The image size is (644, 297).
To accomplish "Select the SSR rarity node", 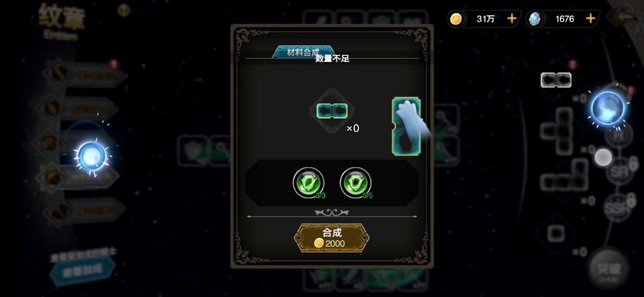I will (x=617, y=208).
